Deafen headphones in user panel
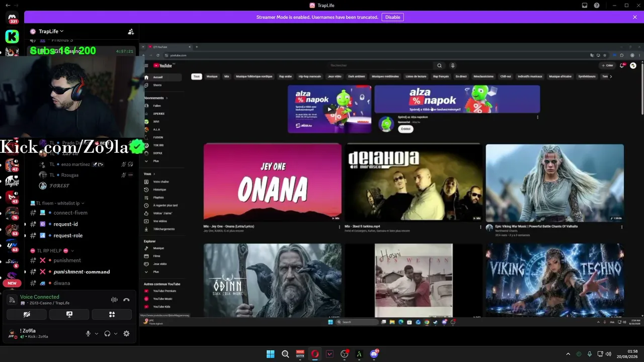This screenshot has height=362, width=644. tap(107, 333)
